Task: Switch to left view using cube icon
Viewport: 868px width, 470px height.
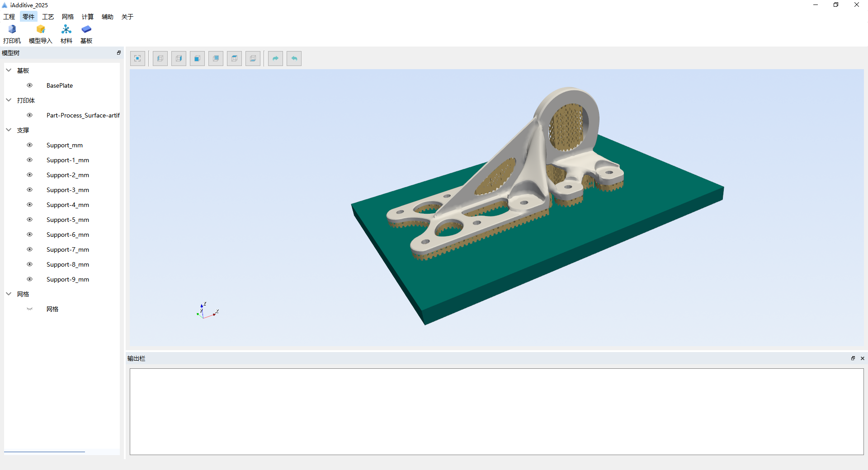Action: 160,58
